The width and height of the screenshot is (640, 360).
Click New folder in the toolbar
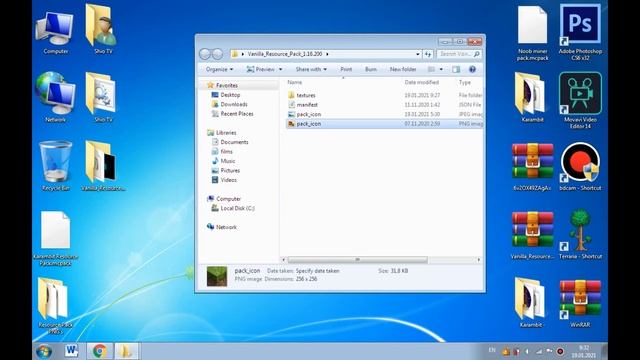pos(403,69)
